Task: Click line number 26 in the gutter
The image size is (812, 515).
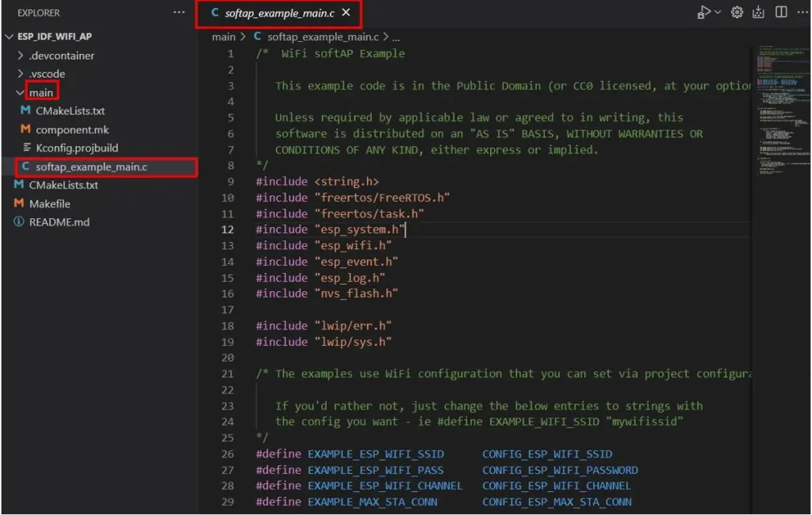Action: click(x=228, y=455)
